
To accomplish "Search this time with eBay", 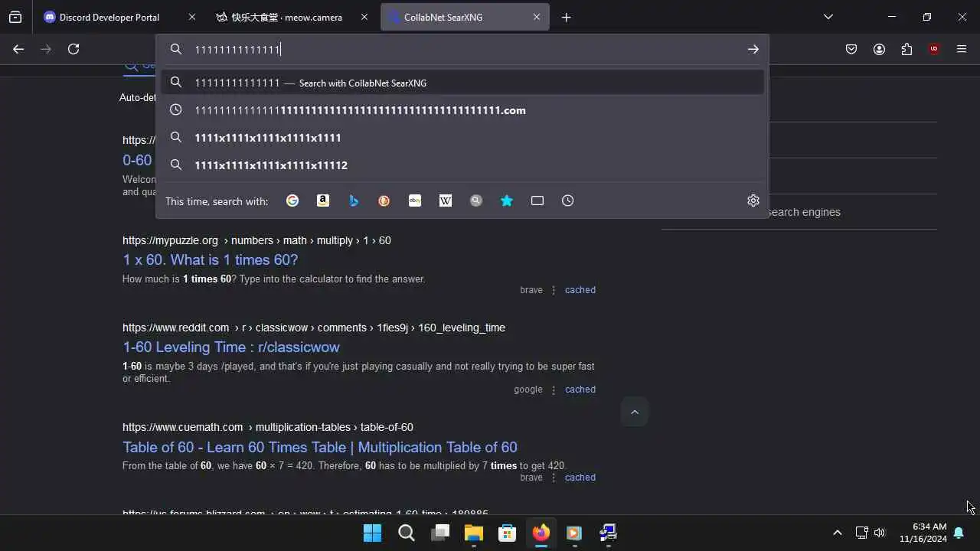I will tap(415, 201).
